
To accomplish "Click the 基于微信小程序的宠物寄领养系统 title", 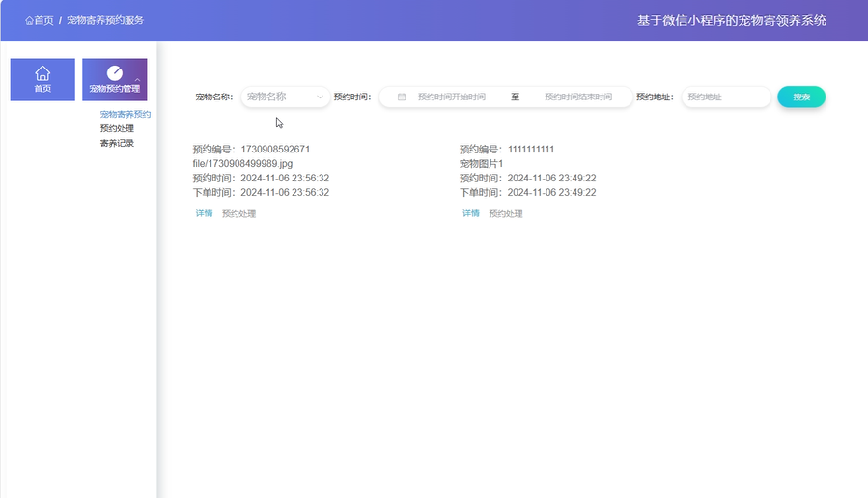I will coord(731,21).
